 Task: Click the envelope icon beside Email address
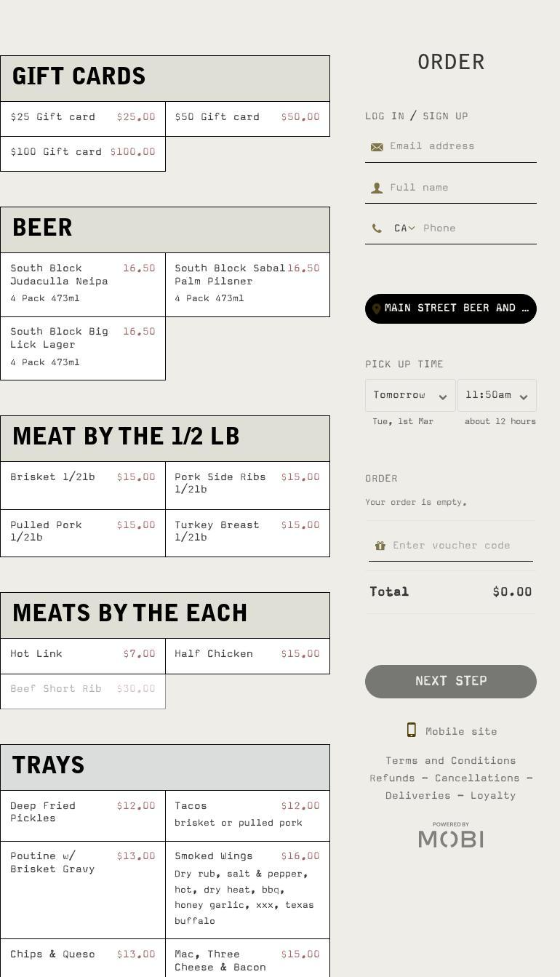[377, 147]
